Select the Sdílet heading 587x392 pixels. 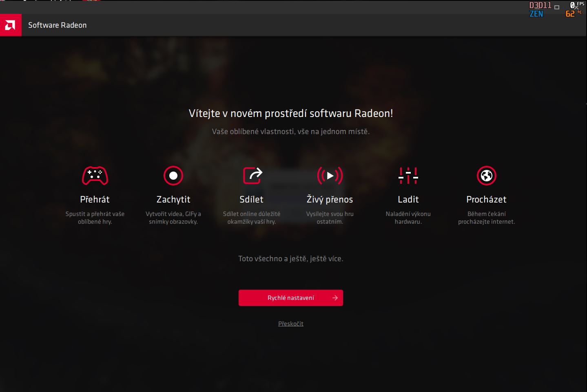tap(252, 199)
